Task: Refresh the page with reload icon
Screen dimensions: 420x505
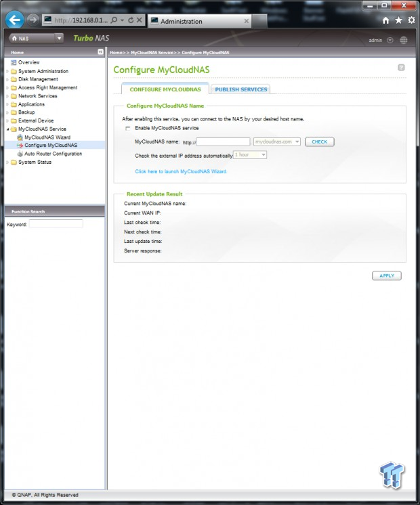Action: point(131,20)
